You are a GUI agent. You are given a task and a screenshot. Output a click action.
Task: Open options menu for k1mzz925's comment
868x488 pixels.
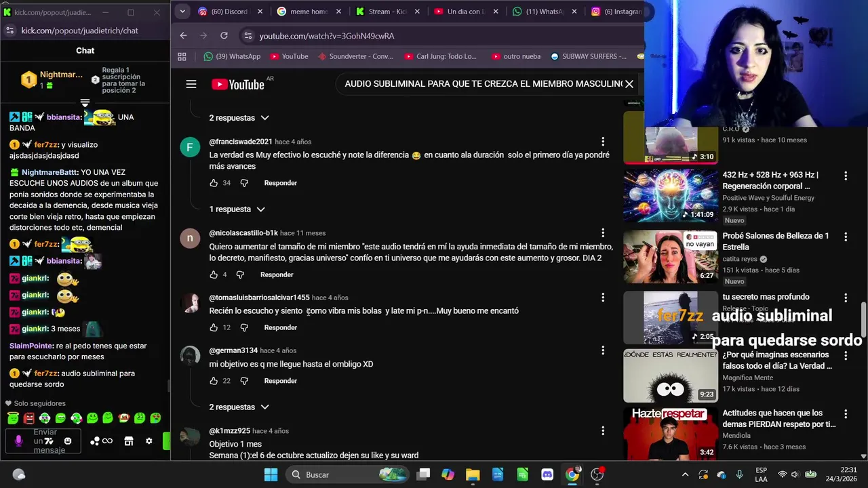pyautogui.click(x=603, y=430)
